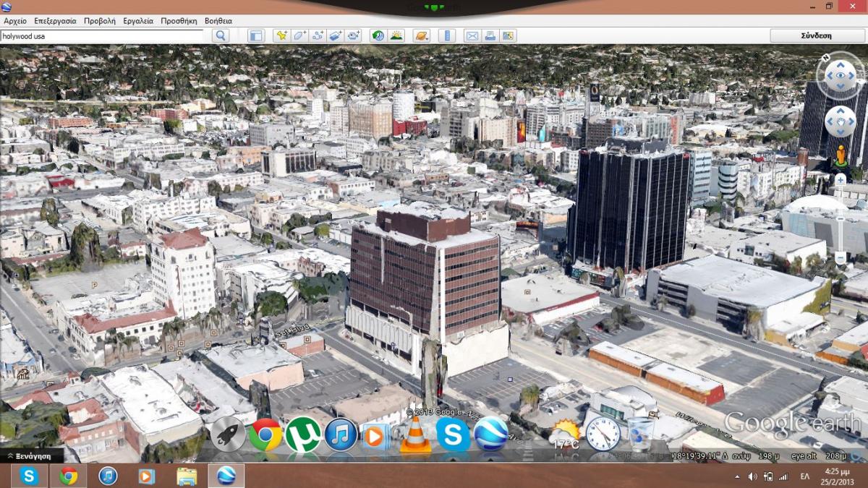Look left with the eye control's left arrow
Viewport: 868px width, 488px height.
click(828, 75)
